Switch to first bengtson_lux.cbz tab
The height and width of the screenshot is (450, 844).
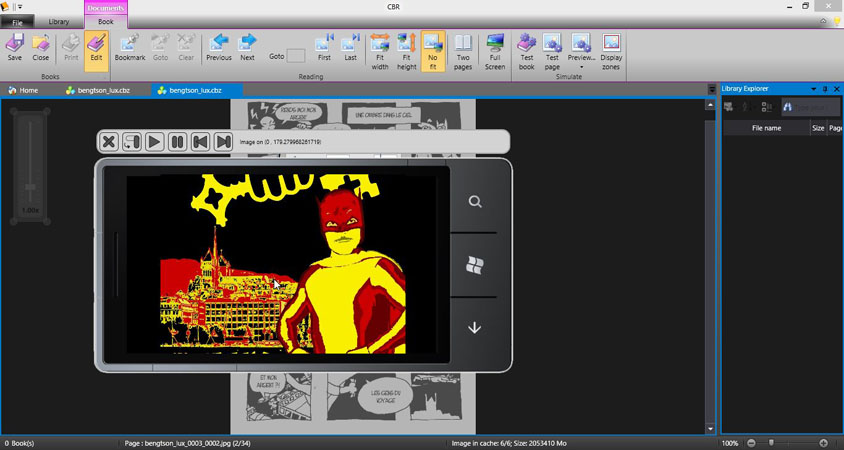pos(98,90)
